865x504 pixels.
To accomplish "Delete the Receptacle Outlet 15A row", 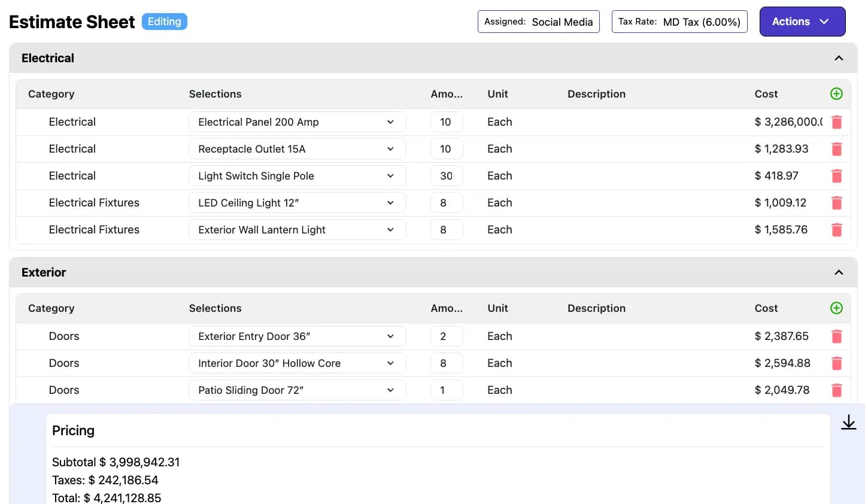I will pyautogui.click(x=836, y=148).
